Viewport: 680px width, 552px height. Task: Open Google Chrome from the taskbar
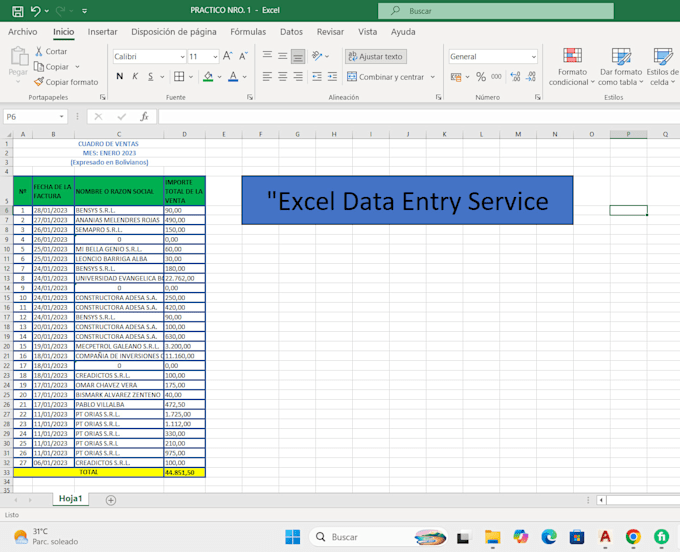(633, 537)
